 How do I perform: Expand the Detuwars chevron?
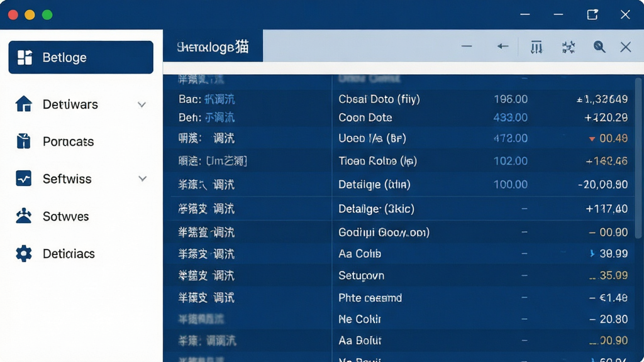point(142,105)
